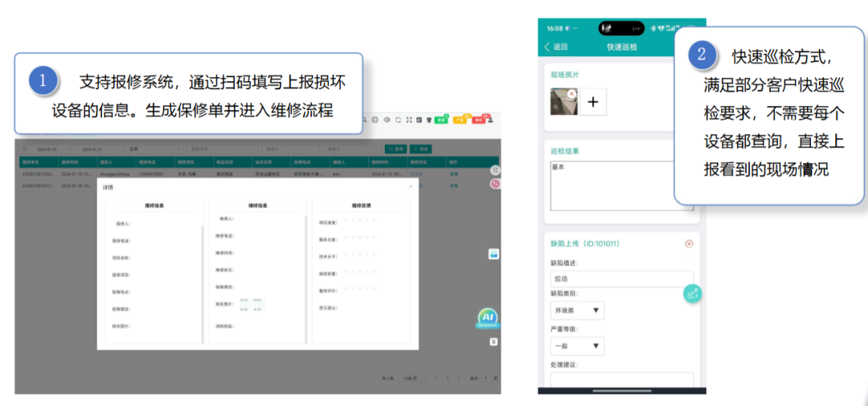Screen dimensions: 868x406
Task: Click 查看 link in the second table row
Action: (452, 186)
